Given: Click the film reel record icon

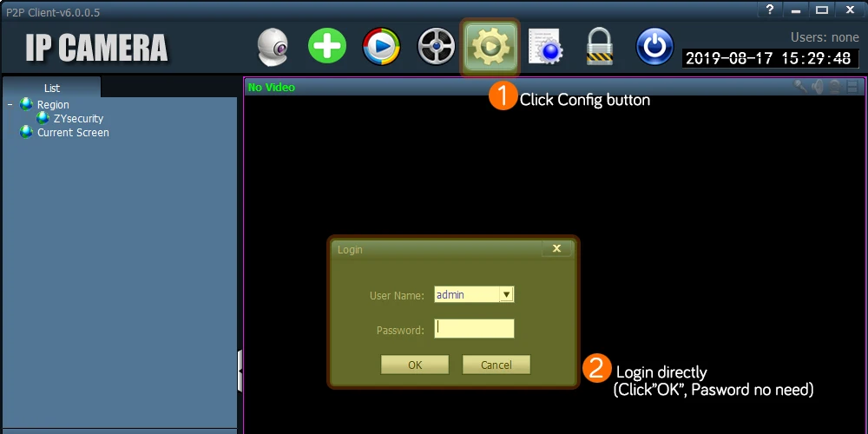Looking at the screenshot, I should tap(437, 47).
